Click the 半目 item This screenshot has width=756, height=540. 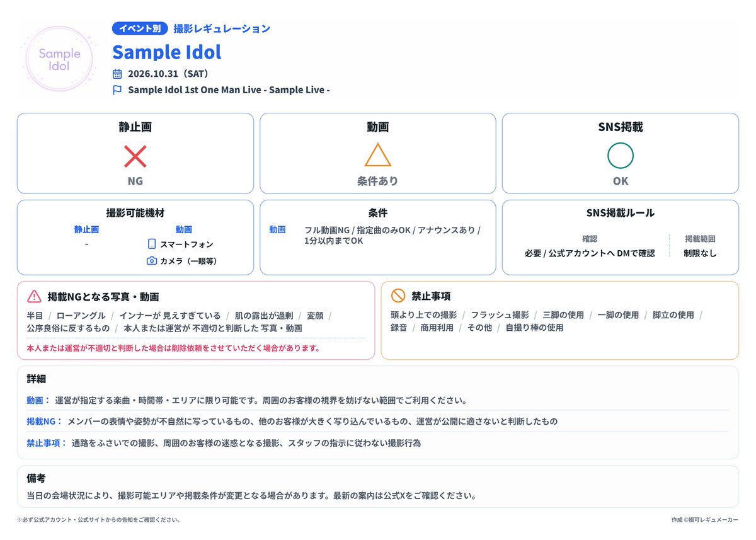tap(35, 315)
